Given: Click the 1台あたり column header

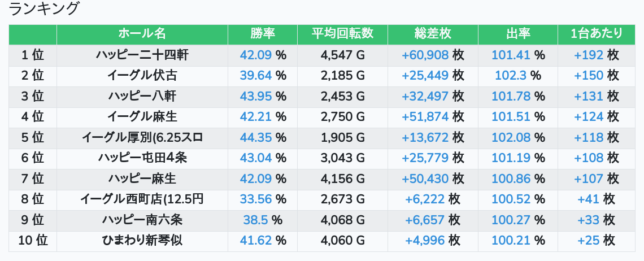Looking at the screenshot, I should click(596, 34).
